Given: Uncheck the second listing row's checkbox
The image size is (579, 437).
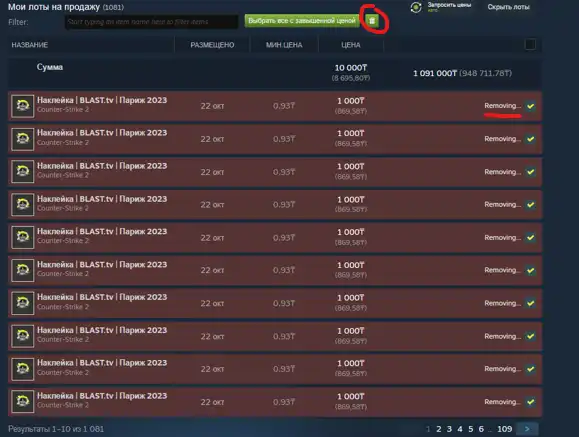Looking at the screenshot, I should pos(531,139).
